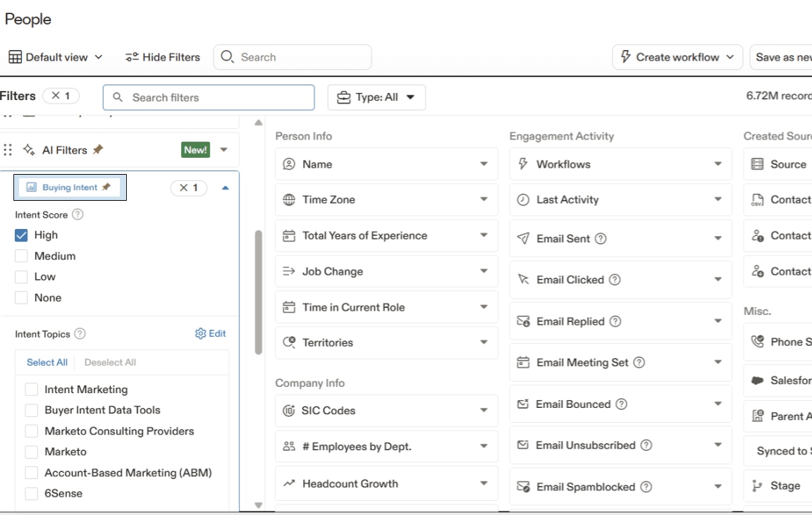This screenshot has height=515, width=812.
Task: Click the Email Bounced help icon
Action: [622, 404]
